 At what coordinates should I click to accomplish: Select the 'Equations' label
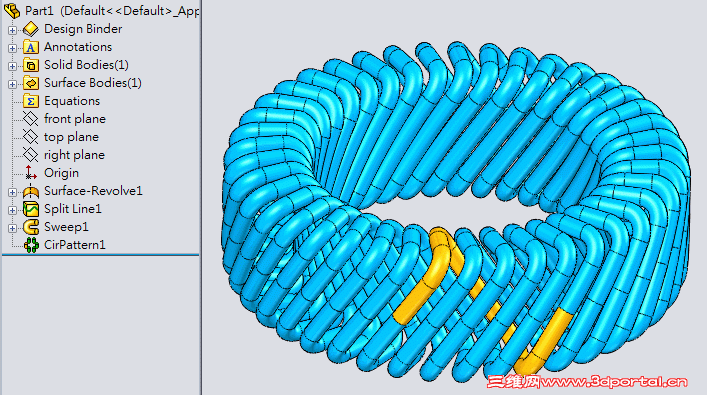[x=72, y=101]
